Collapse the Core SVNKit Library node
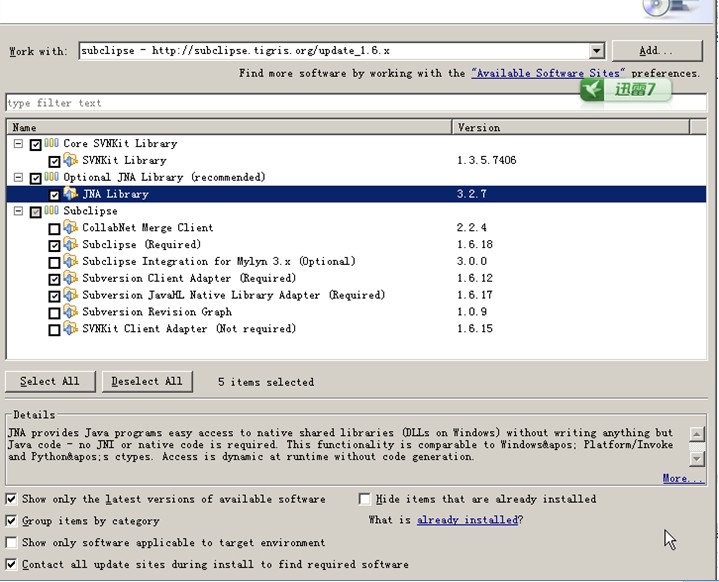Screen dimensions: 719x582 [x=18, y=144]
